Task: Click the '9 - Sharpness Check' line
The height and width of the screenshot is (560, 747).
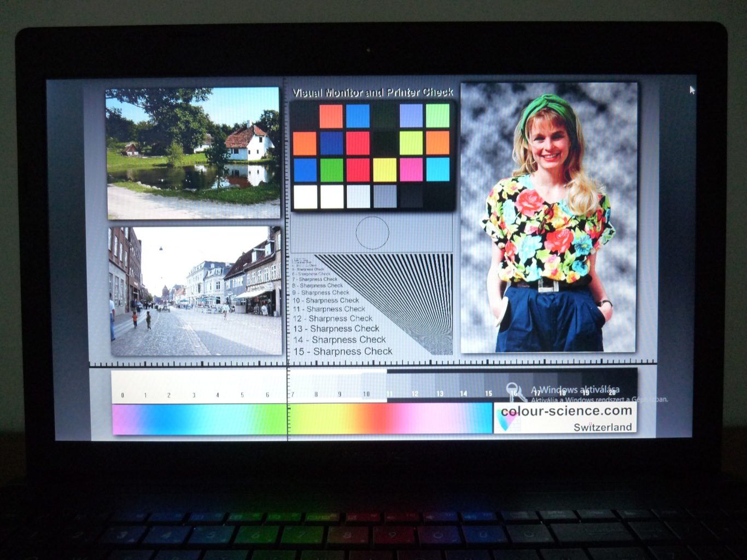Action: (x=321, y=293)
